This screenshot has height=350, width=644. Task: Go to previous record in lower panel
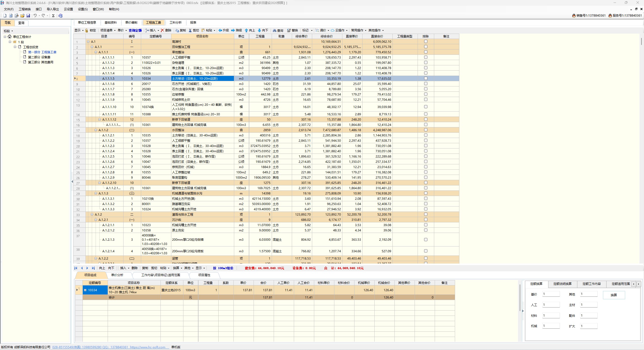coord(82,268)
